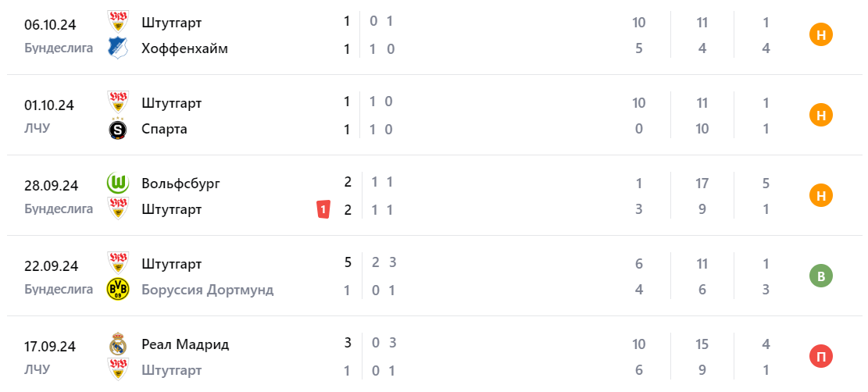Click the red card icon next to Stuttgart

pyautogui.click(x=323, y=209)
